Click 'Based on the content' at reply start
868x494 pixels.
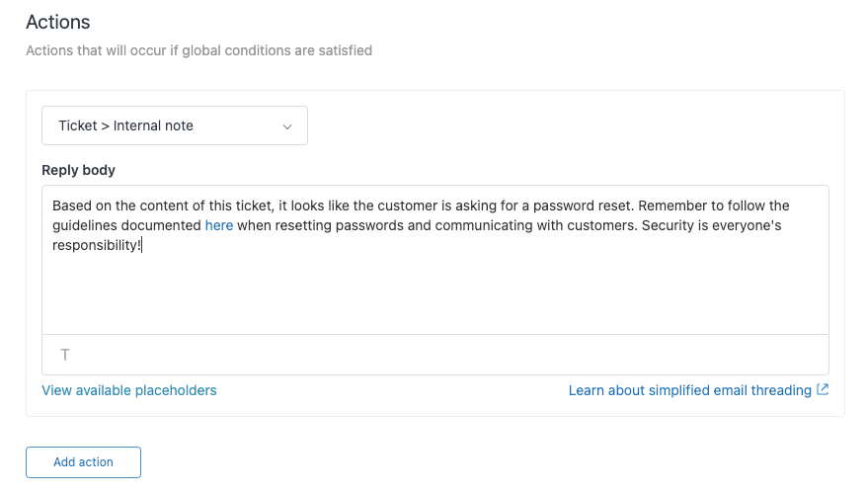[117, 206]
